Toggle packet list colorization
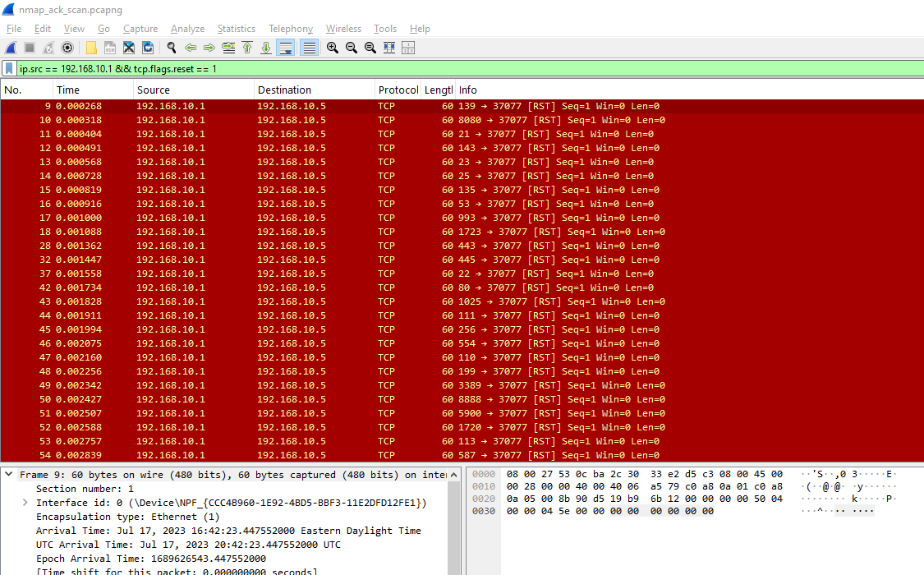Image resolution: width=924 pixels, height=575 pixels. tap(308, 47)
